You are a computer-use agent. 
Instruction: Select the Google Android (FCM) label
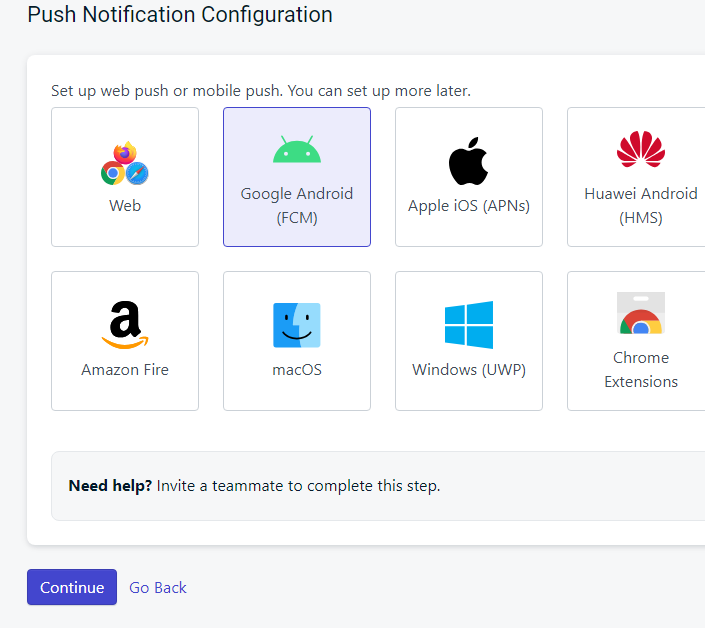[297, 205]
